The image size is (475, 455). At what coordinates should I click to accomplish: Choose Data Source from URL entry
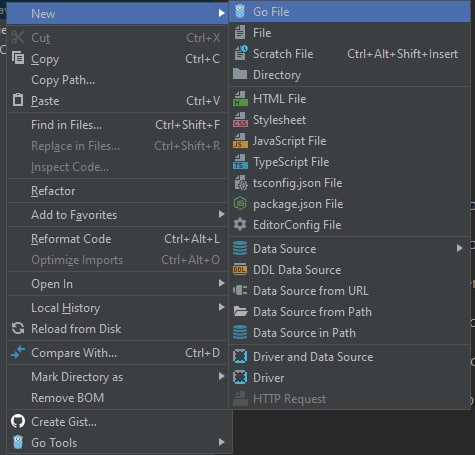click(x=350, y=291)
